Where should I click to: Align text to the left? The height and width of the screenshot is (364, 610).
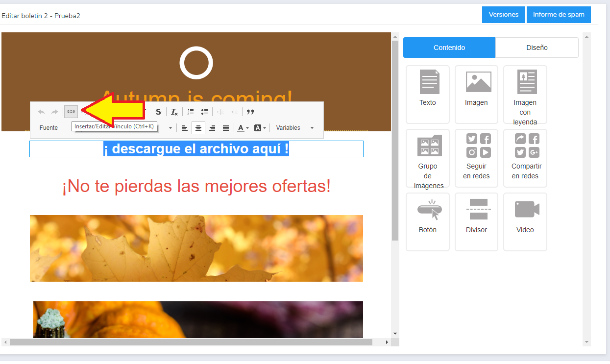pyautogui.click(x=185, y=128)
